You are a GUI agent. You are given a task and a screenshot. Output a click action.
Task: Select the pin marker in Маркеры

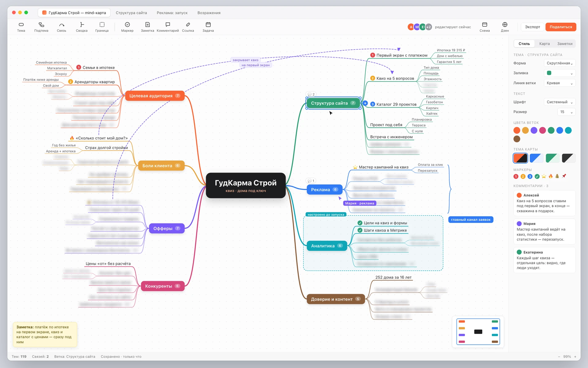[564, 176]
